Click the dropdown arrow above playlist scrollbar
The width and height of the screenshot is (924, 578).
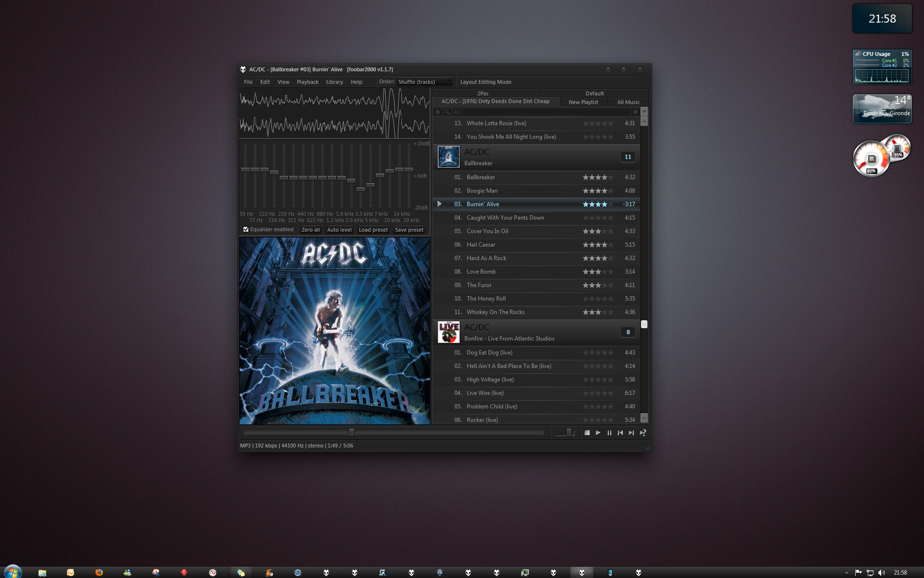[644, 112]
